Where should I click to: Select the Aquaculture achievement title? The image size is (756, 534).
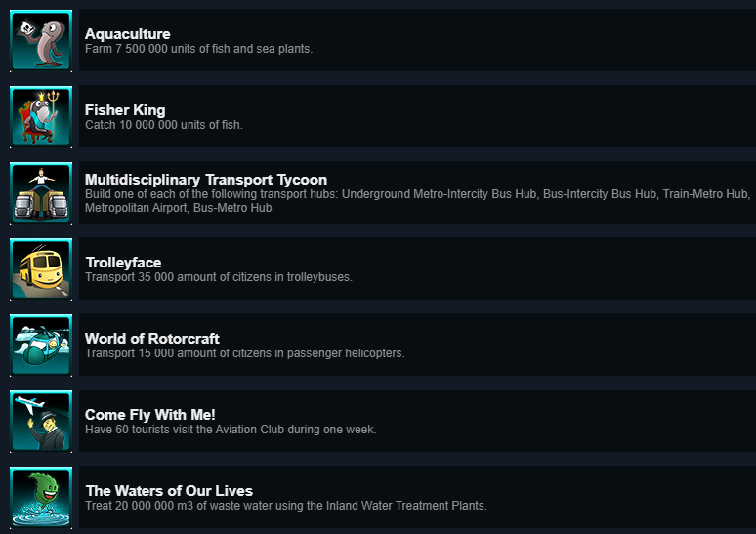pos(128,34)
